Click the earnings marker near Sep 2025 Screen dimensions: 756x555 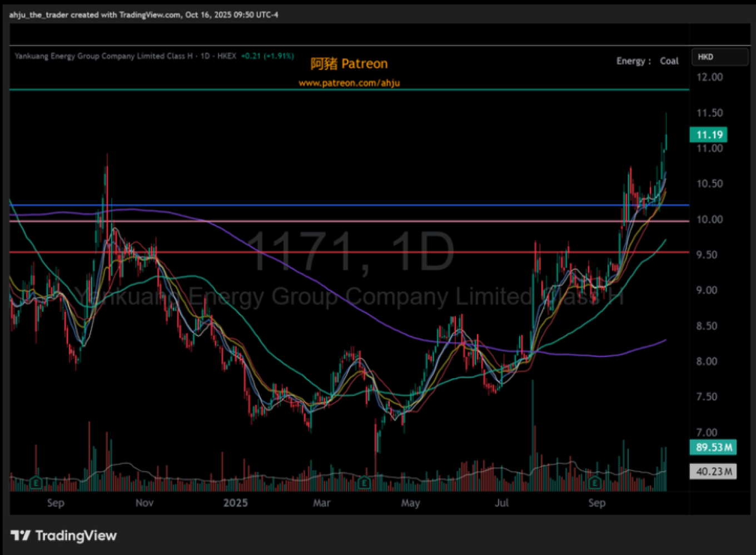pos(595,482)
